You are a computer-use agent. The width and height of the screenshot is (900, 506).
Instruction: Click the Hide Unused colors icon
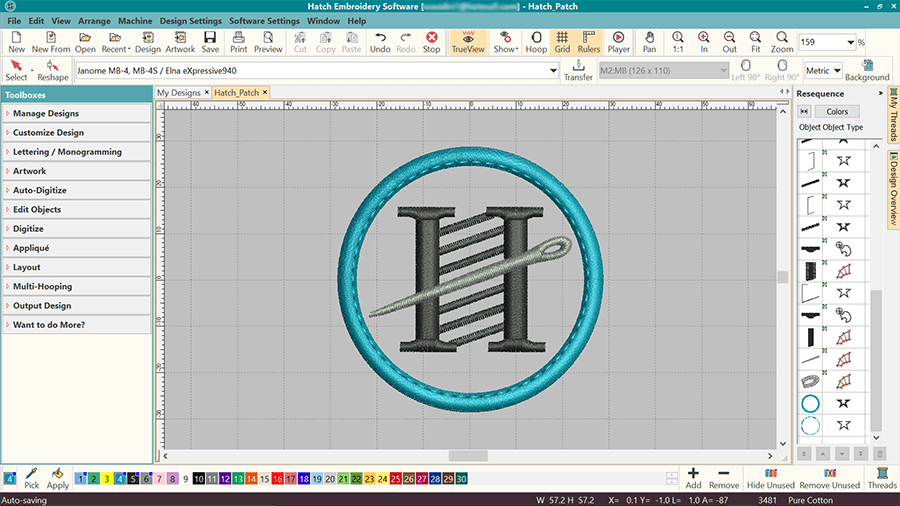pyautogui.click(x=770, y=477)
